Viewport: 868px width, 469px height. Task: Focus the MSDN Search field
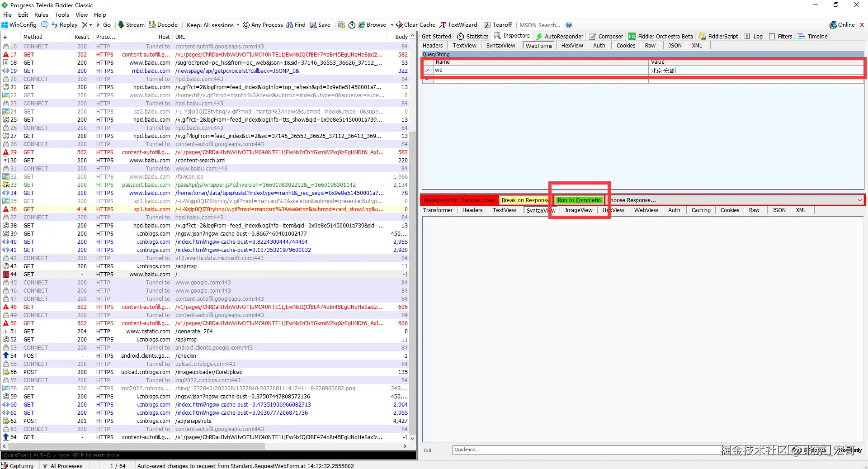540,25
